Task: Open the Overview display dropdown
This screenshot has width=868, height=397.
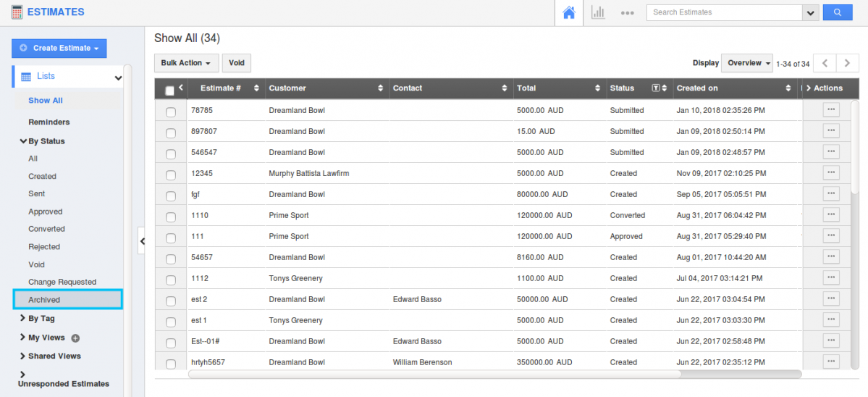Action: (x=746, y=63)
